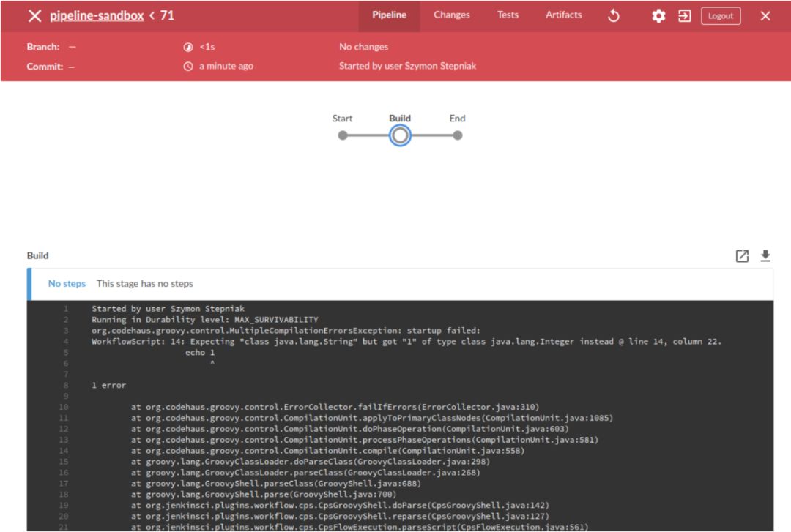Open the Artifacts tab
The height and width of the screenshot is (532, 791).
pyautogui.click(x=563, y=15)
